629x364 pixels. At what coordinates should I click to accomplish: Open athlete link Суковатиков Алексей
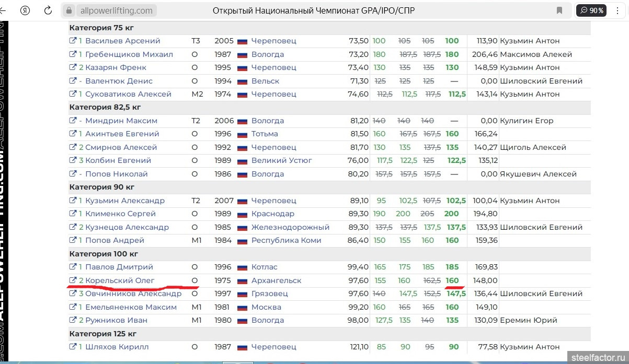pyautogui.click(x=128, y=94)
